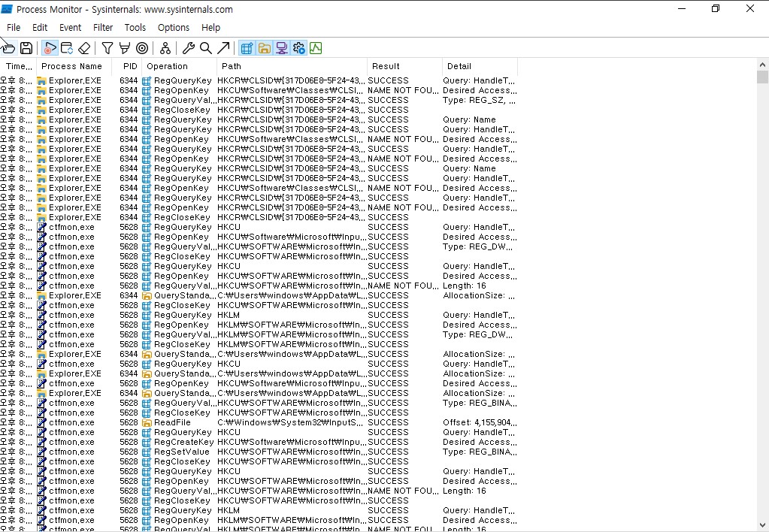Toggle Show File System Activity
Viewport: 769px width, 532px height.
pyautogui.click(x=265, y=48)
